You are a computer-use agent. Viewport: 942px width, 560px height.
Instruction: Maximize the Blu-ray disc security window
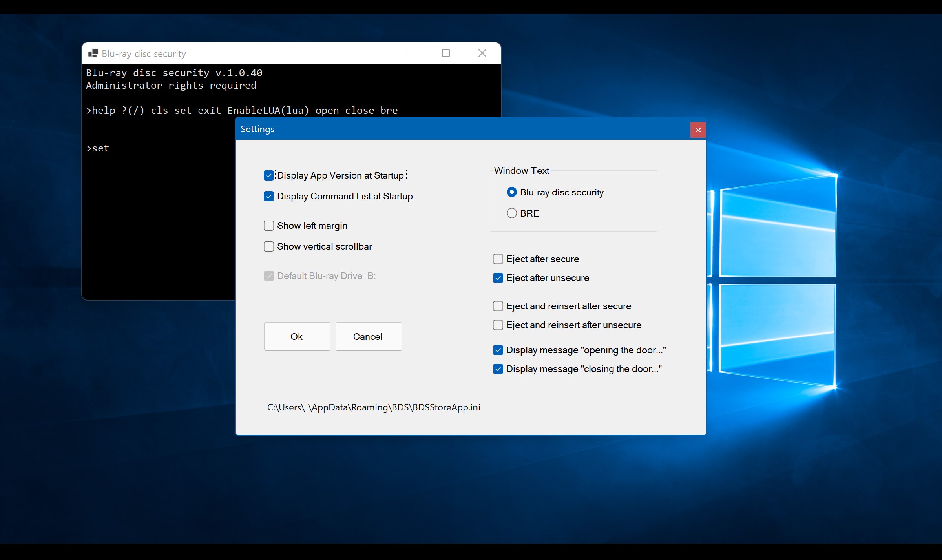[446, 53]
